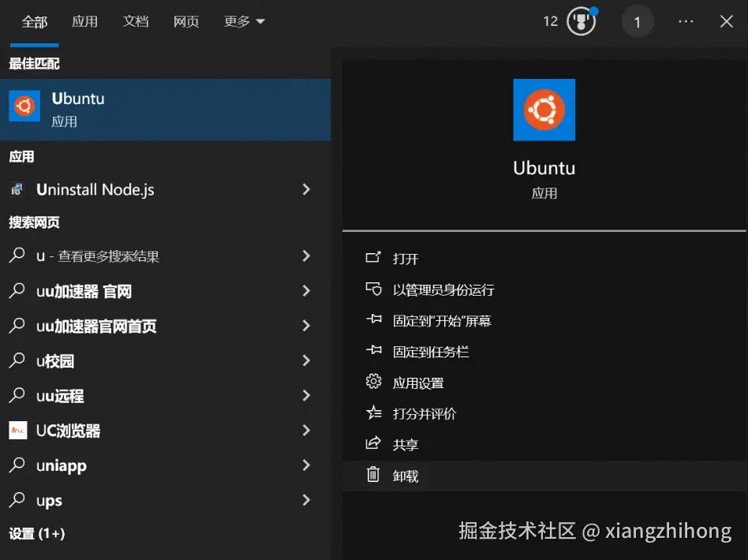Viewport: 748px width, 560px height.
Task: Select 卸载 to uninstall Ubuntu
Action: 544,476
